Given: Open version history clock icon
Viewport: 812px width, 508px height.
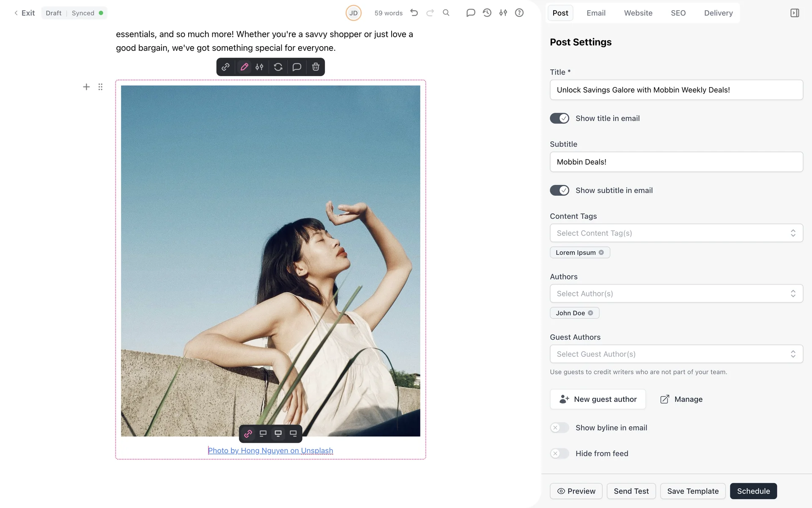Looking at the screenshot, I should (x=487, y=13).
